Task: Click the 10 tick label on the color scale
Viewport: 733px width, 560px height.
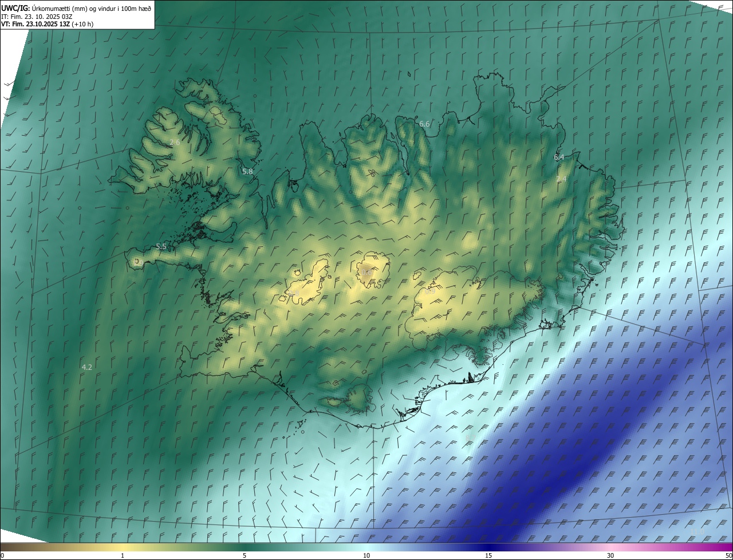Action: [x=366, y=555]
